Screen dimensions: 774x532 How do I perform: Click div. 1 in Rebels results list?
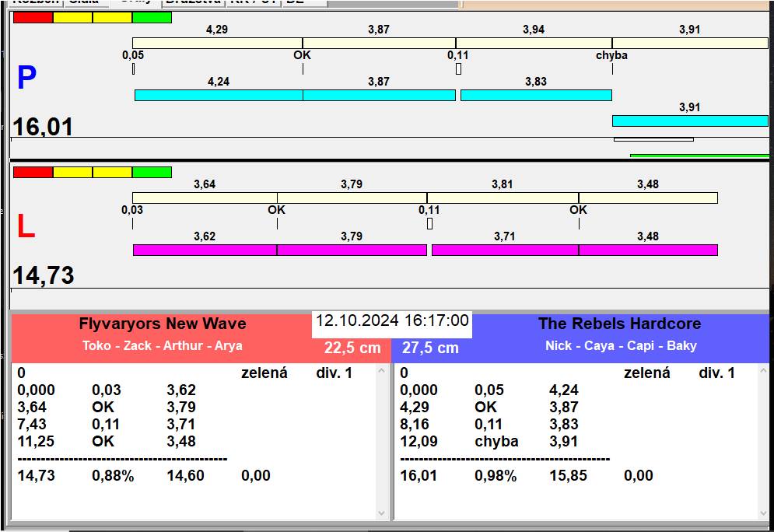(716, 373)
